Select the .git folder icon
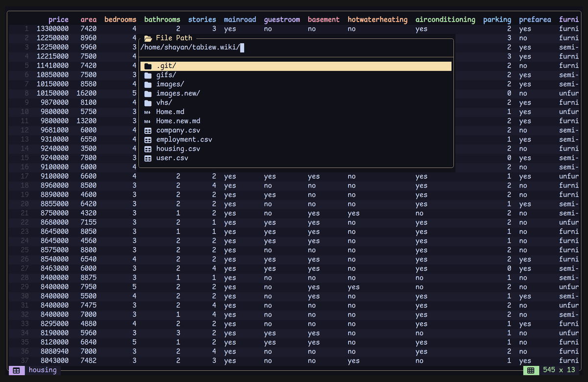Viewport: 588px width, 382px height. tap(148, 66)
